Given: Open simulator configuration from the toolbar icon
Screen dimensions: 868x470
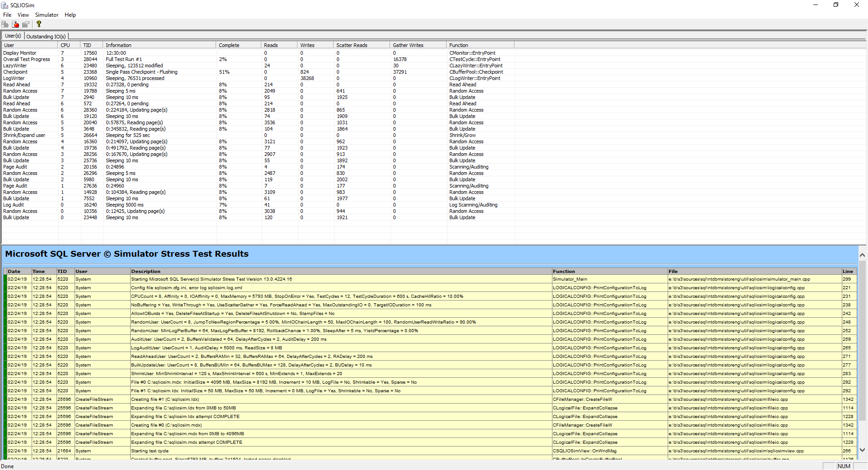Looking at the screenshot, I should [26, 24].
